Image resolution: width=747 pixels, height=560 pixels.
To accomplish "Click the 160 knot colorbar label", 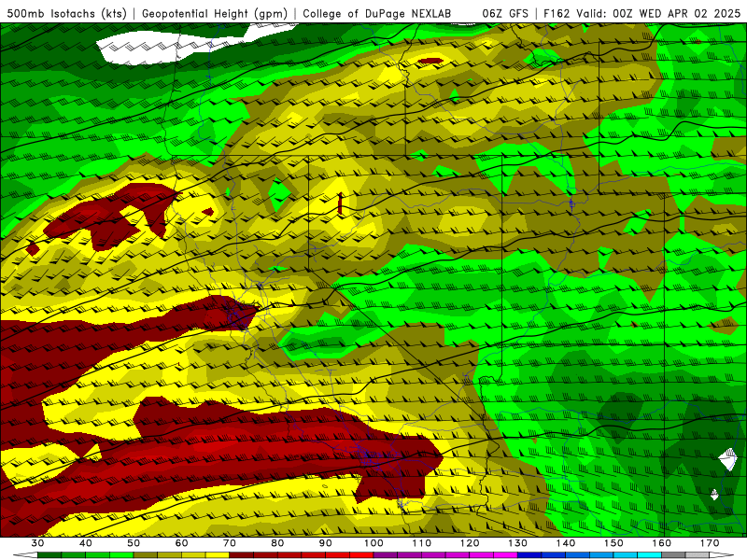I will coord(662,543).
